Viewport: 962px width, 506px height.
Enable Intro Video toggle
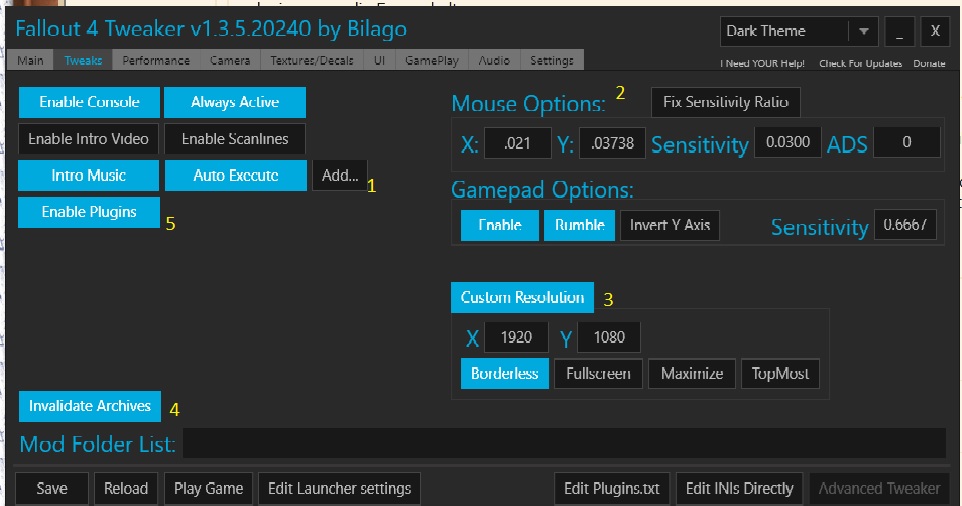click(89, 138)
